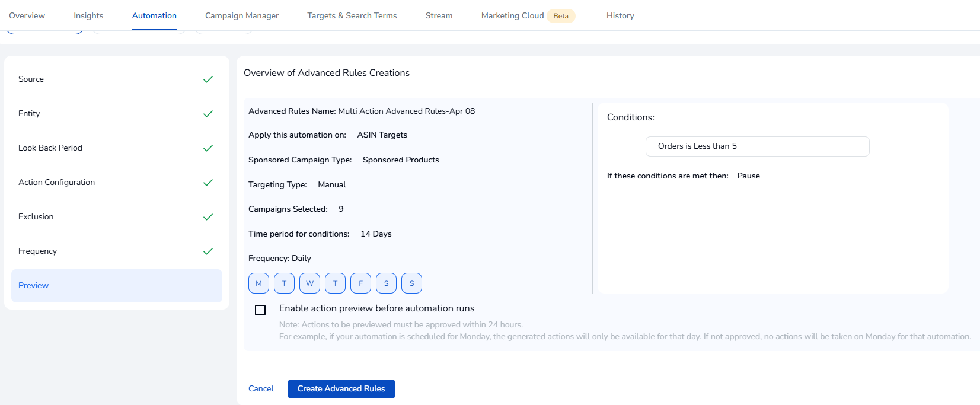The width and height of the screenshot is (980, 405).
Task: Enable action preview before automation runs checkbox
Action: pyautogui.click(x=260, y=310)
